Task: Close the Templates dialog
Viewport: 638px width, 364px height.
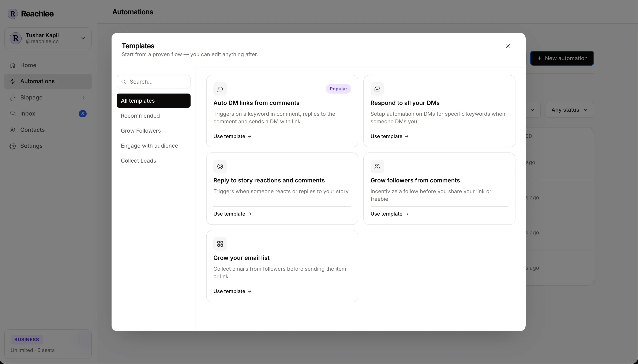Action: (508, 46)
